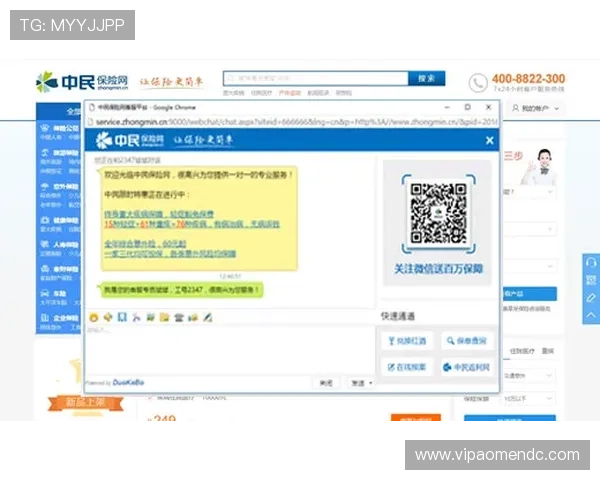The width and height of the screenshot is (600, 480).
Task: Click first hot-search link under search box
Action: [234, 93]
